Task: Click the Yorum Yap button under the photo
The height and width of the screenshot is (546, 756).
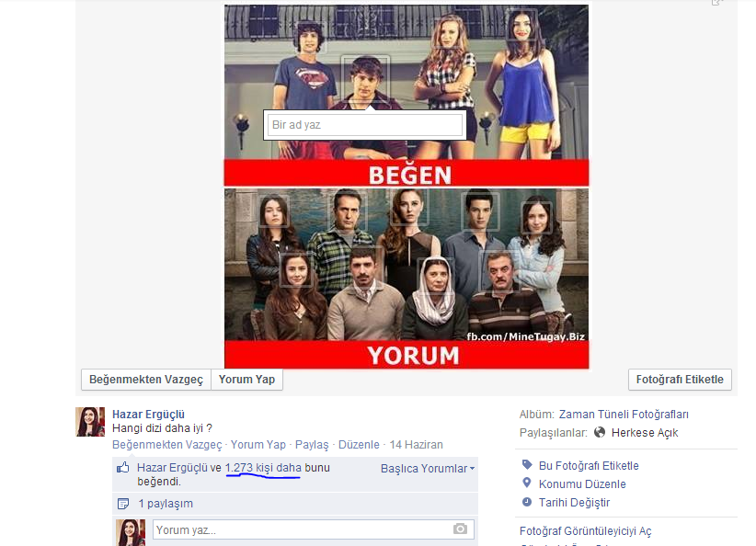Action: [246, 380]
